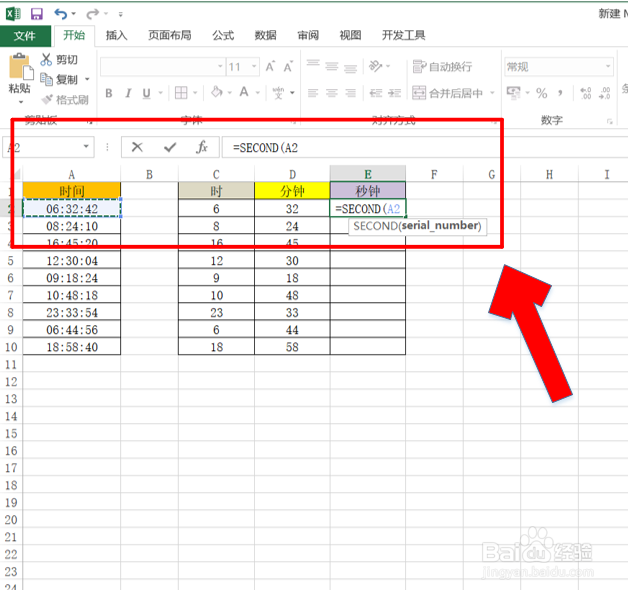Switch to the 插入 tab
The height and width of the screenshot is (594, 628).
[x=117, y=35]
